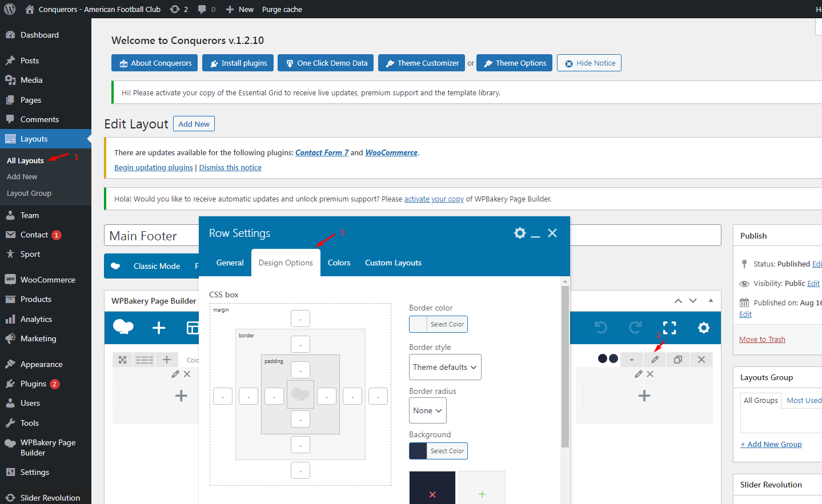Toggle row dropdown arrow in row controls

(x=632, y=360)
